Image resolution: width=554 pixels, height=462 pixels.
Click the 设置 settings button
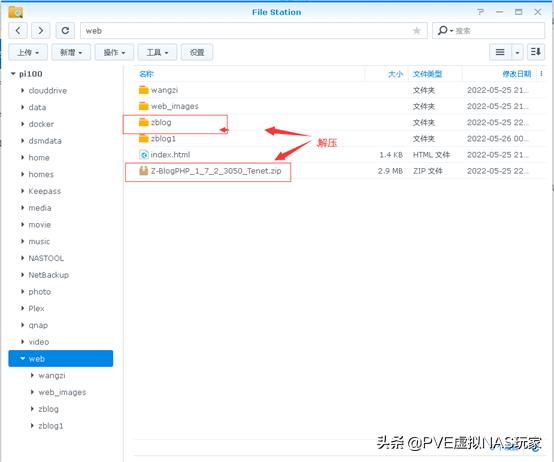(x=197, y=52)
